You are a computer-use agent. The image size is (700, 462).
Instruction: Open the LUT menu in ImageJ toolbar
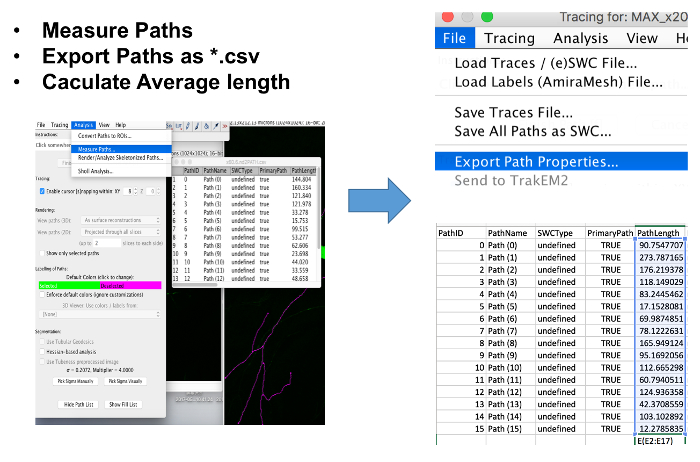(x=178, y=126)
